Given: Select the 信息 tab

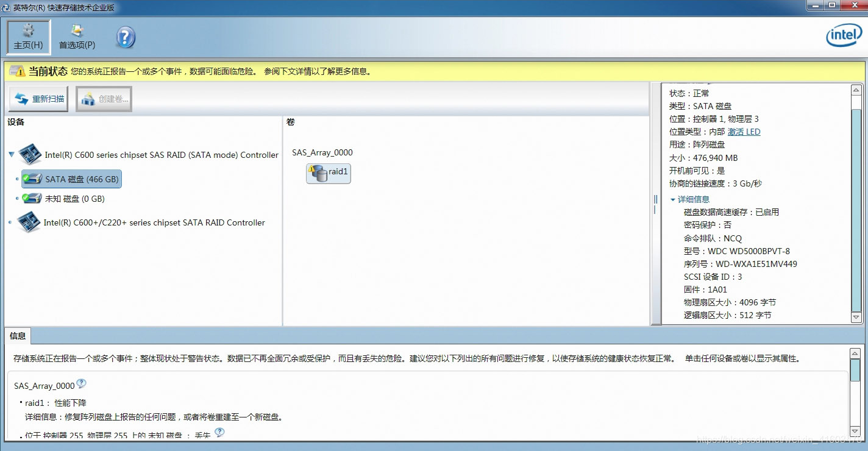Looking at the screenshot, I should click(x=18, y=336).
